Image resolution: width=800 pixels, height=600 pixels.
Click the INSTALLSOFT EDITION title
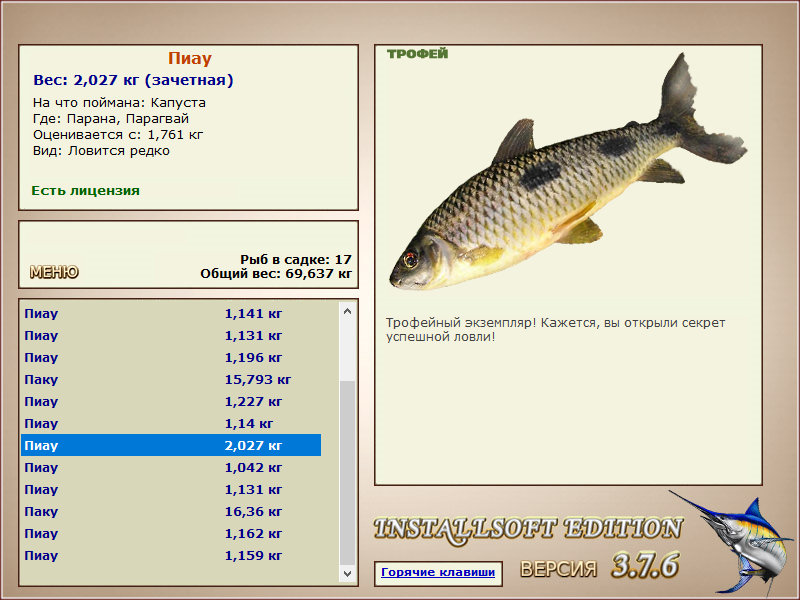528,530
